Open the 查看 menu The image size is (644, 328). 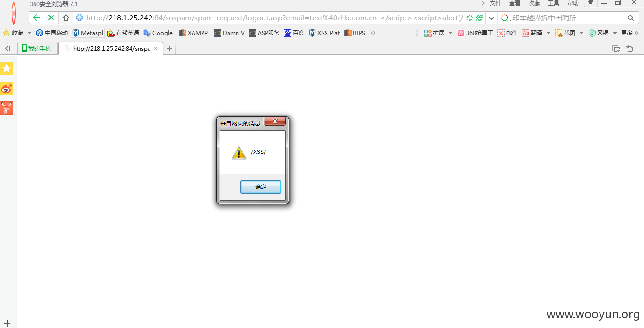[x=515, y=3]
